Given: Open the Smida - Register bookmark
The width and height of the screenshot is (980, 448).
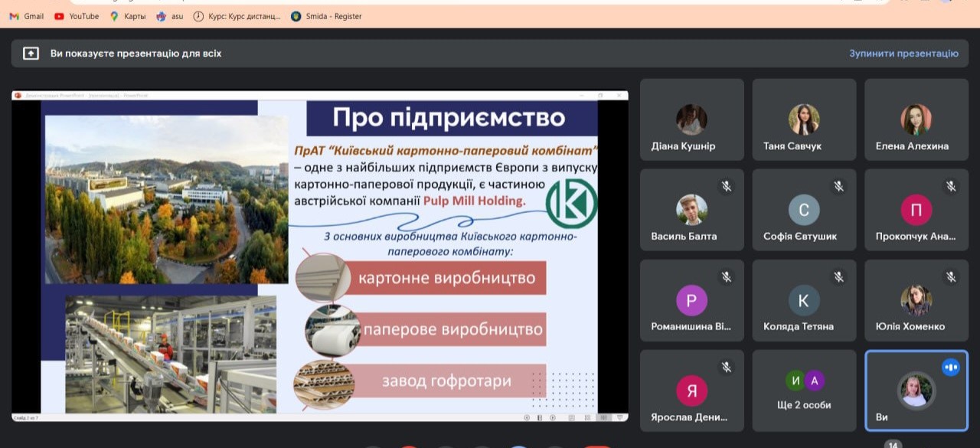Looking at the screenshot, I should (x=326, y=16).
